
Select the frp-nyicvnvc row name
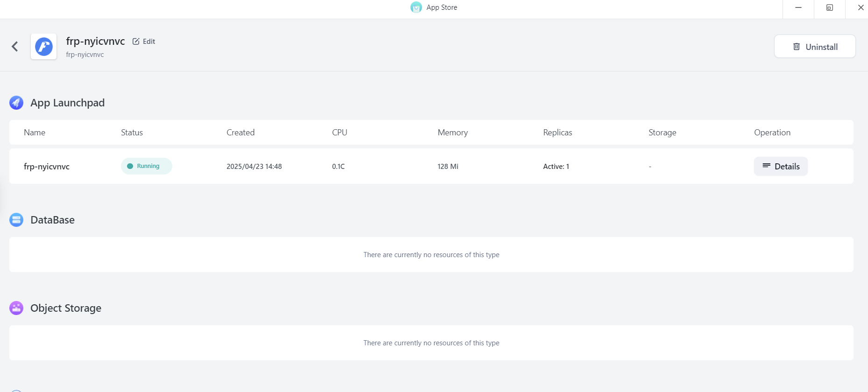pos(47,167)
